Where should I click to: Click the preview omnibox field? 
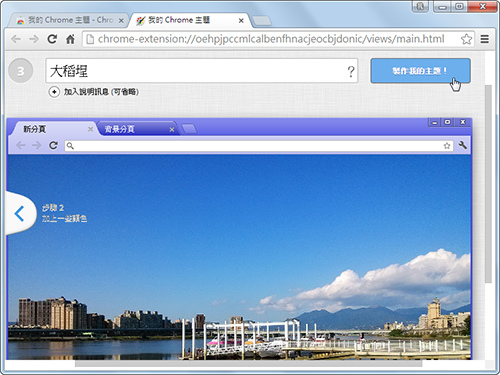pyautogui.click(x=259, y=146)
